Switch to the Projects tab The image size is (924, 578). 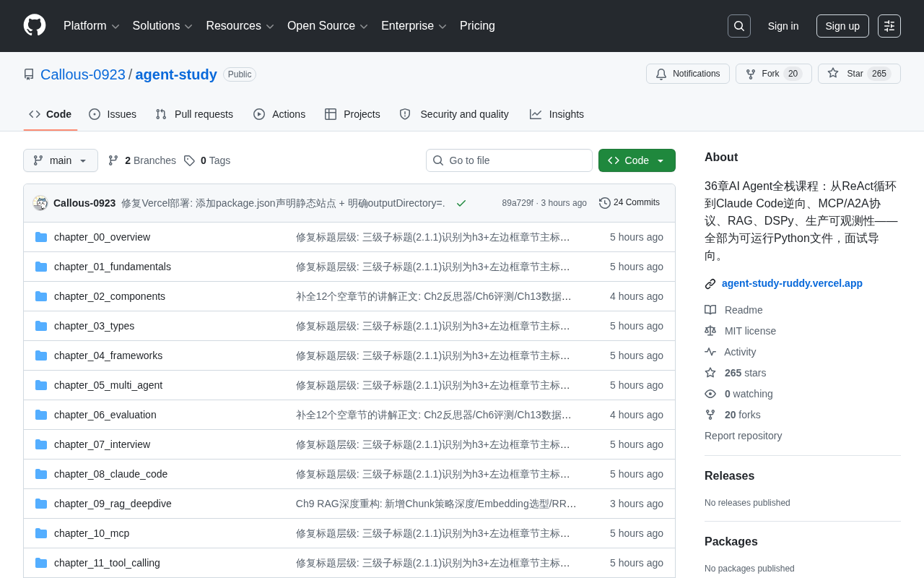352,114
